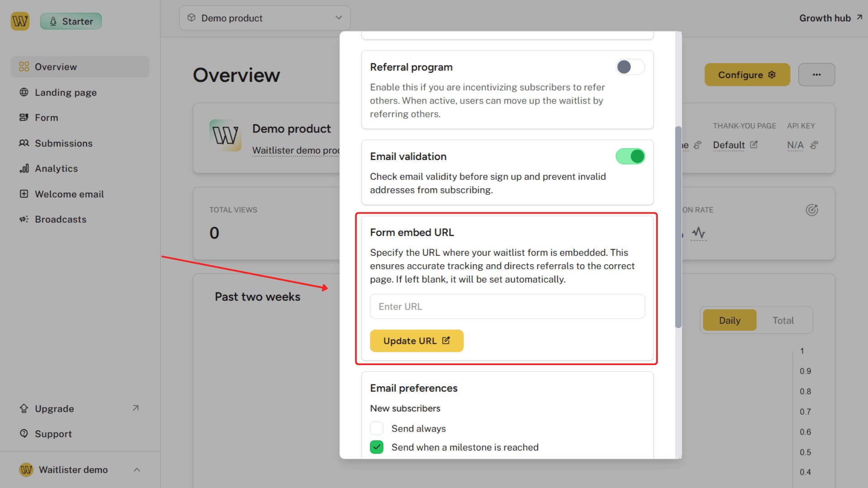Click the Demo product chevron arrow
This screenshot has height=488, width=868.
(339, 18)
